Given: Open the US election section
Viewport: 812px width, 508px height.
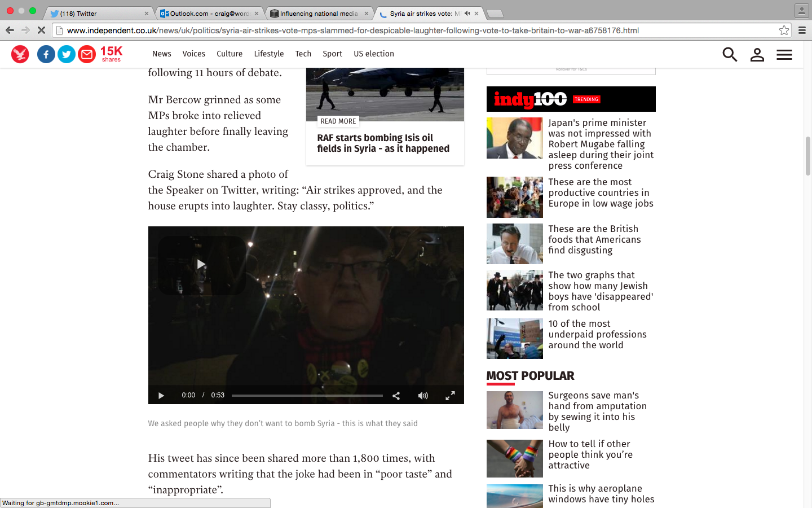Looking at the screenshot, I should [374, 54].
